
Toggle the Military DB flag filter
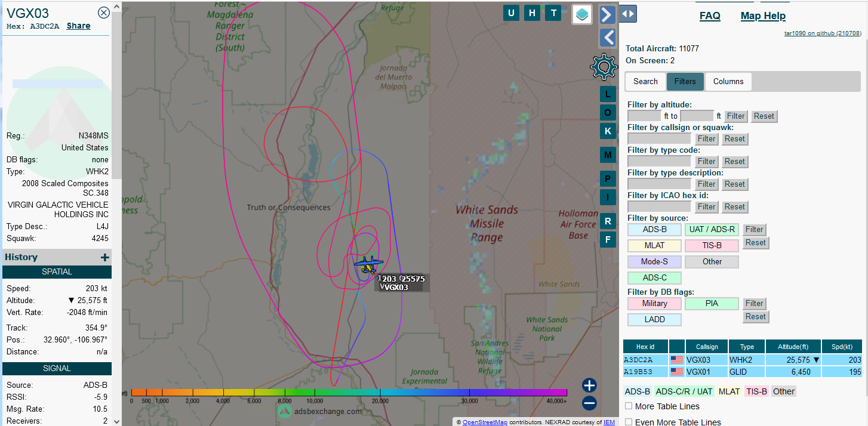coord(654,304)
